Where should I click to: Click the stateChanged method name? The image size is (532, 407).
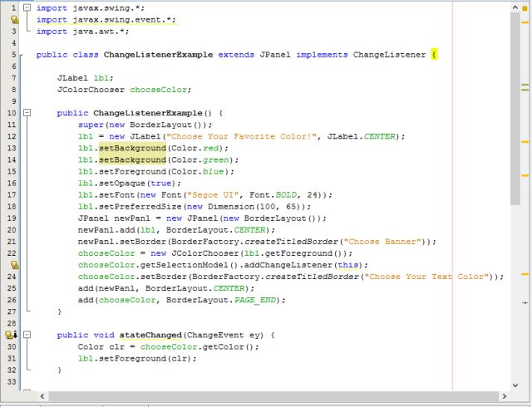(150, 335)
